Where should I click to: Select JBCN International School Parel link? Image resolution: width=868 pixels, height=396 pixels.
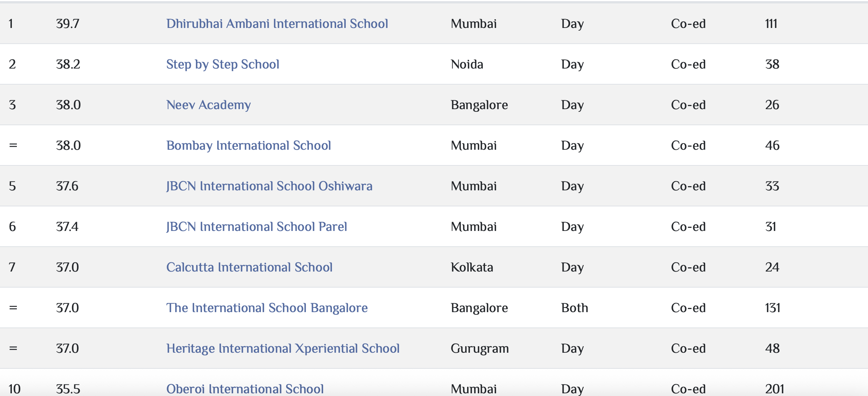(x=256, y=227)
